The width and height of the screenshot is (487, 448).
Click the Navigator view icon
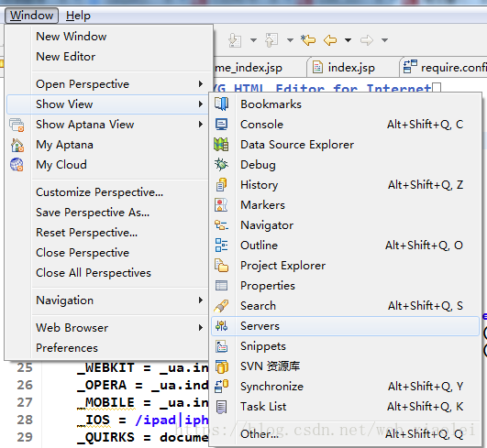(x=221, y=225)
